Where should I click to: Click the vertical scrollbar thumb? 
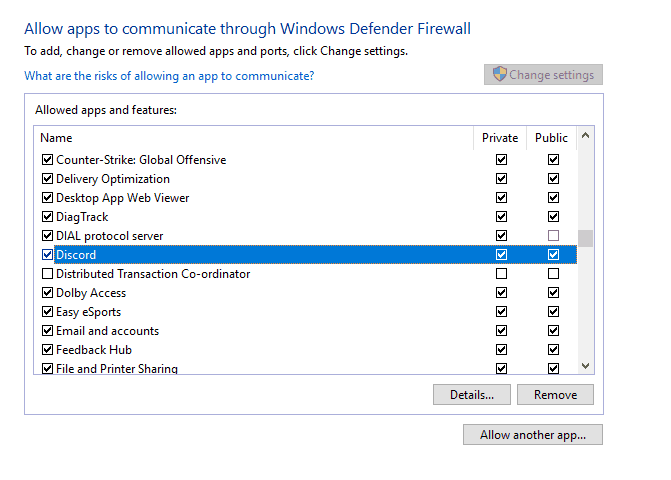coord(585,239)
